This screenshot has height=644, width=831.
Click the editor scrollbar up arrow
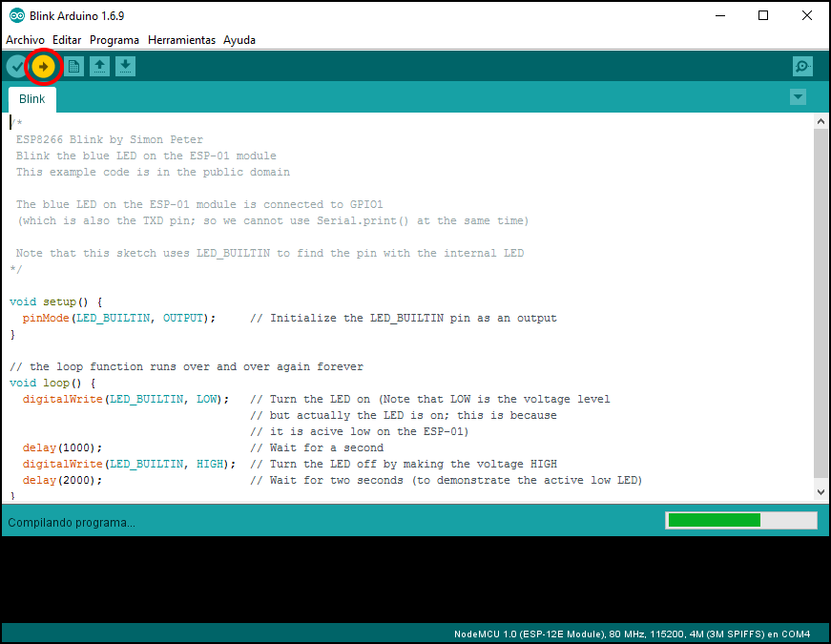coord(821,121)
